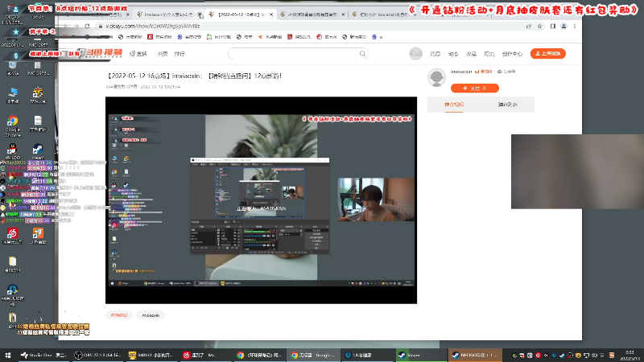Open 动态 feed
Viewport: 644px width, 362px height.
(453, 54)
